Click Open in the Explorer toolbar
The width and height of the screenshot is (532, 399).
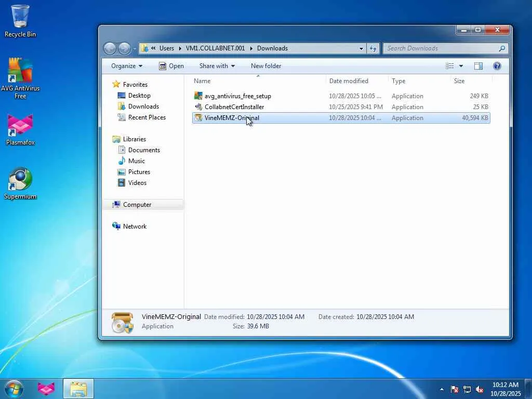click(x=171, y=66)
